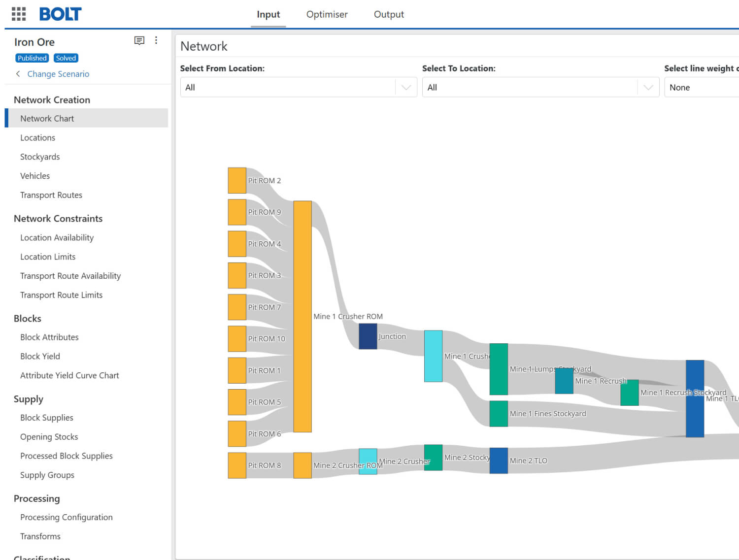Open the scenario comments icon

pos(139,40)
